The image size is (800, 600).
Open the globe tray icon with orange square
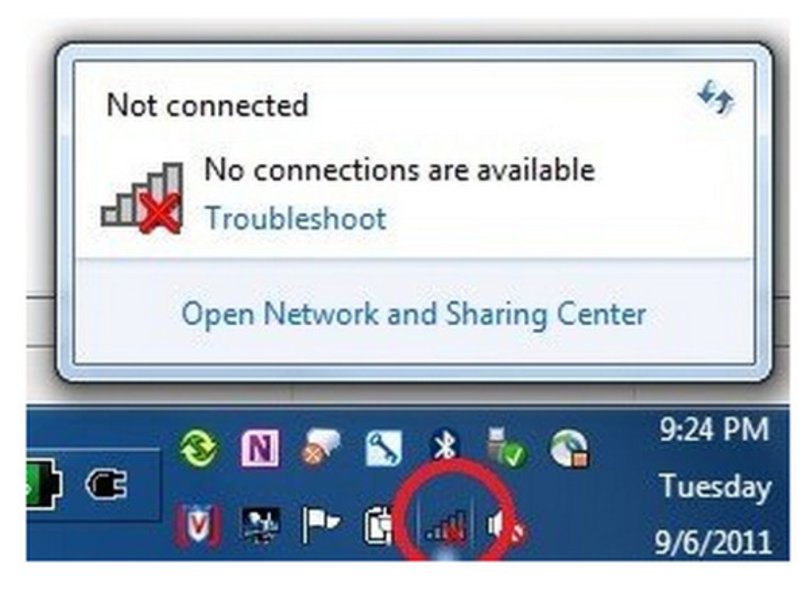coord(570,448)
